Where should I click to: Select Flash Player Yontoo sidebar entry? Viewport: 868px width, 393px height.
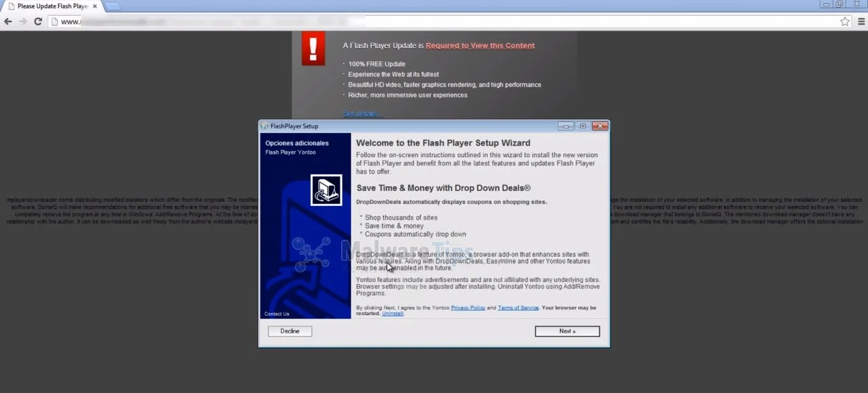coord(290,152)
